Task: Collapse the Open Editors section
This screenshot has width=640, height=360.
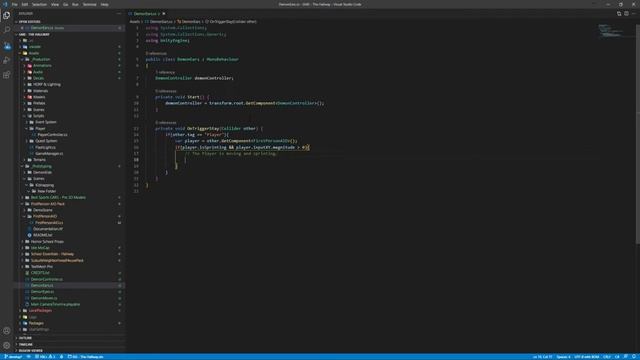Action: [x=29, y=22]
